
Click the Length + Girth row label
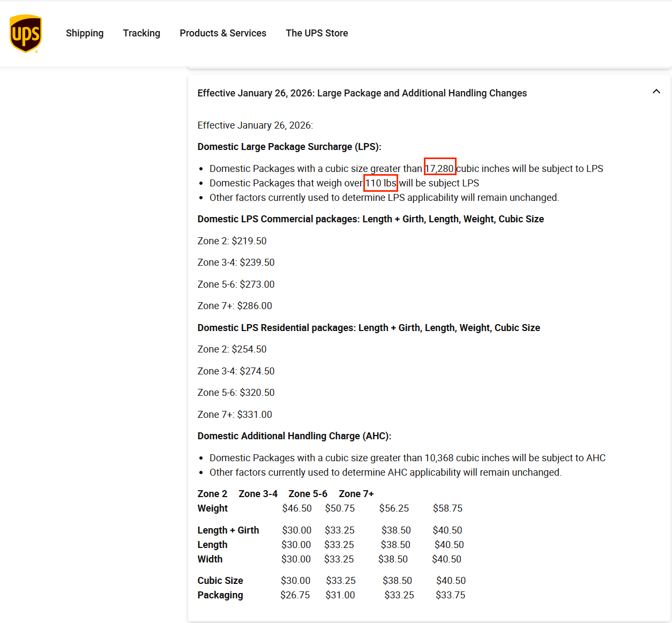pyautogui.click(x=228, y=530)
